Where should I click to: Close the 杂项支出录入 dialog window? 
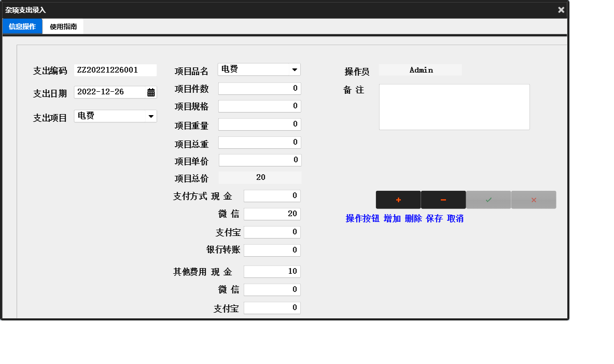coord(561,9)
